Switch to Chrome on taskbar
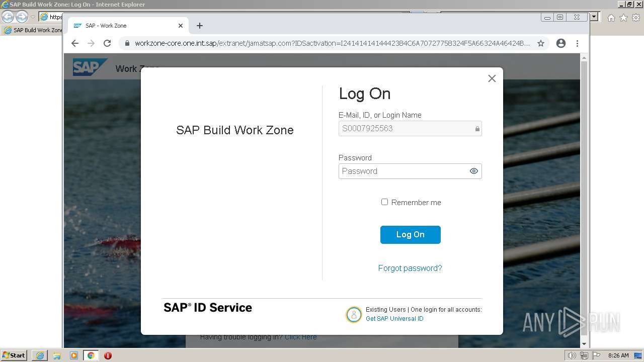Image resolution: width=644 pixels, height=362 pixels. [91, 355]
